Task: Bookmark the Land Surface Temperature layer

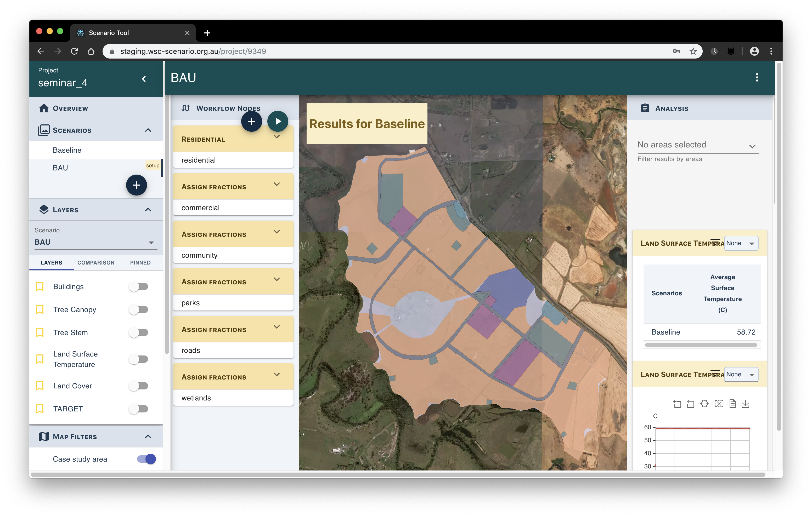Action: [40, 359]
